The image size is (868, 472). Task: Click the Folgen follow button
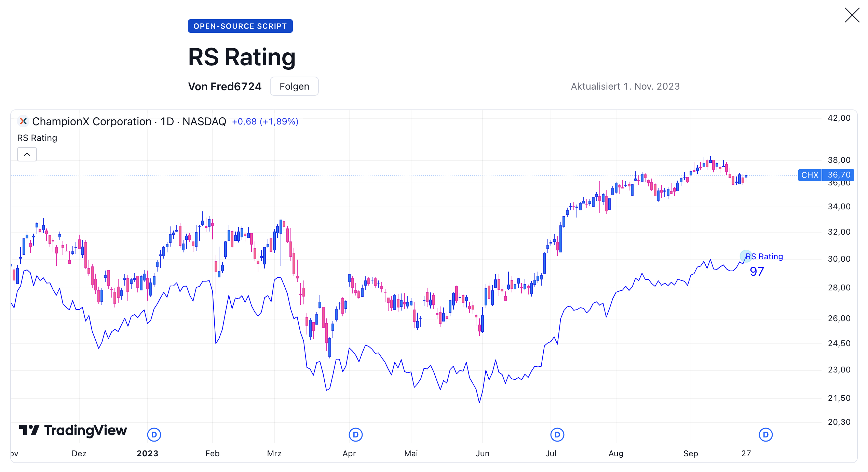294,86
